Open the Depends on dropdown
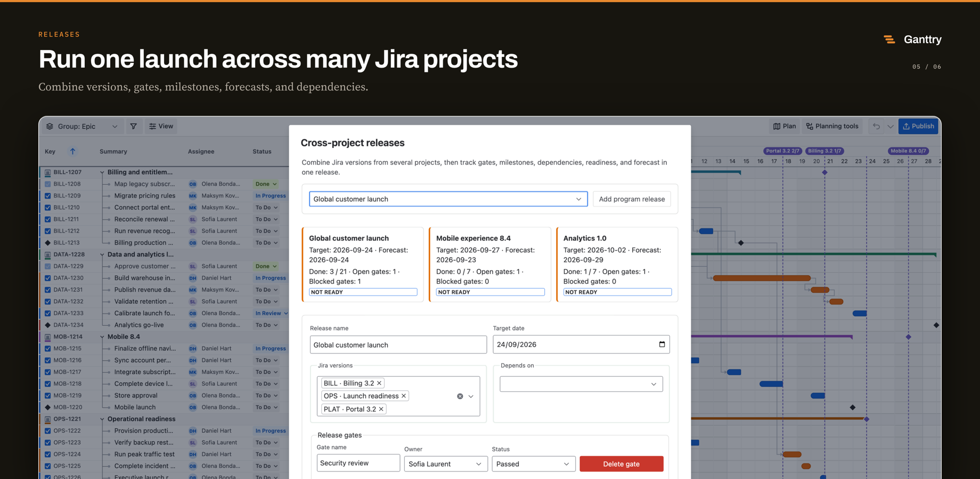 (x=581, y=384)
